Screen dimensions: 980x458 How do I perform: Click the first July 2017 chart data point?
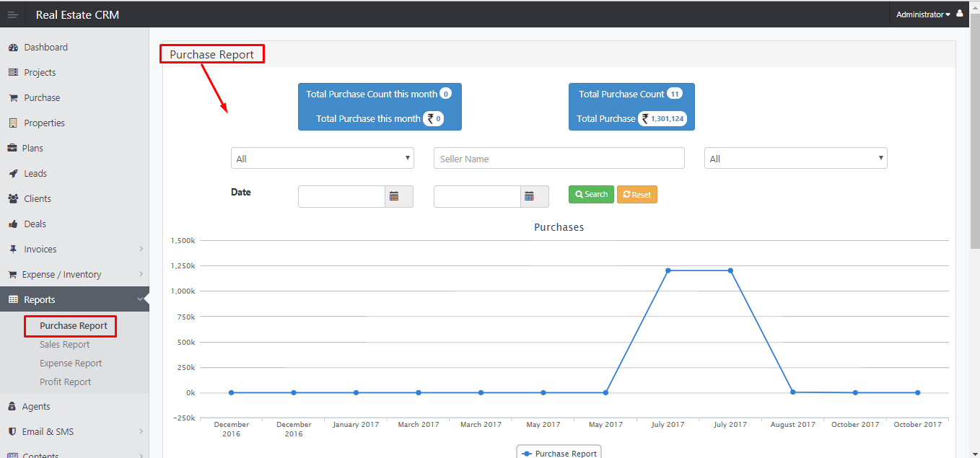click(x=668, y=270)
